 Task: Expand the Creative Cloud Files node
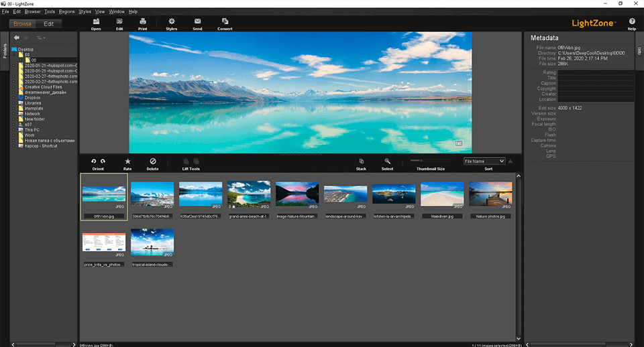pos(14,87)
